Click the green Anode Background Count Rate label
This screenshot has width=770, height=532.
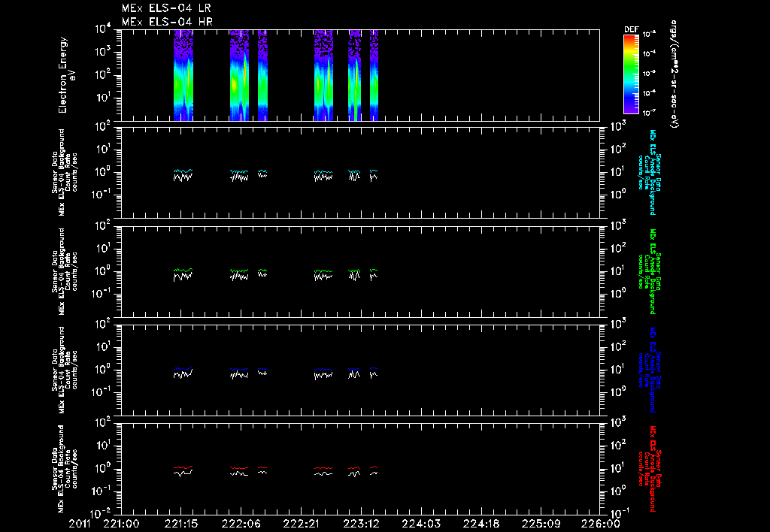click(649, 271)
